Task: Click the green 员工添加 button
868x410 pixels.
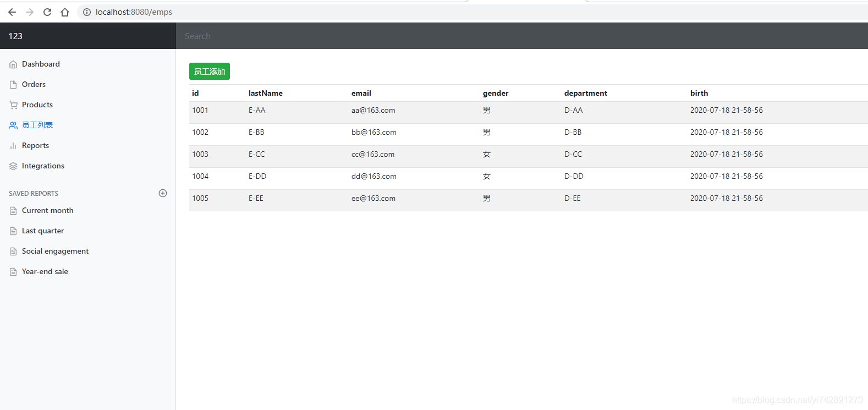Action: point(210,72)
